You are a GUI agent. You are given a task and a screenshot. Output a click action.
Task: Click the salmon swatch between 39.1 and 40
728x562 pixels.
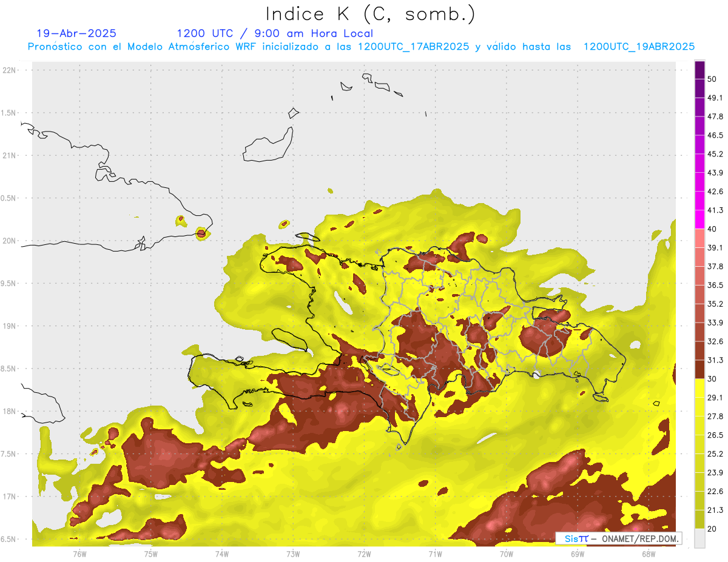(699, 238)
